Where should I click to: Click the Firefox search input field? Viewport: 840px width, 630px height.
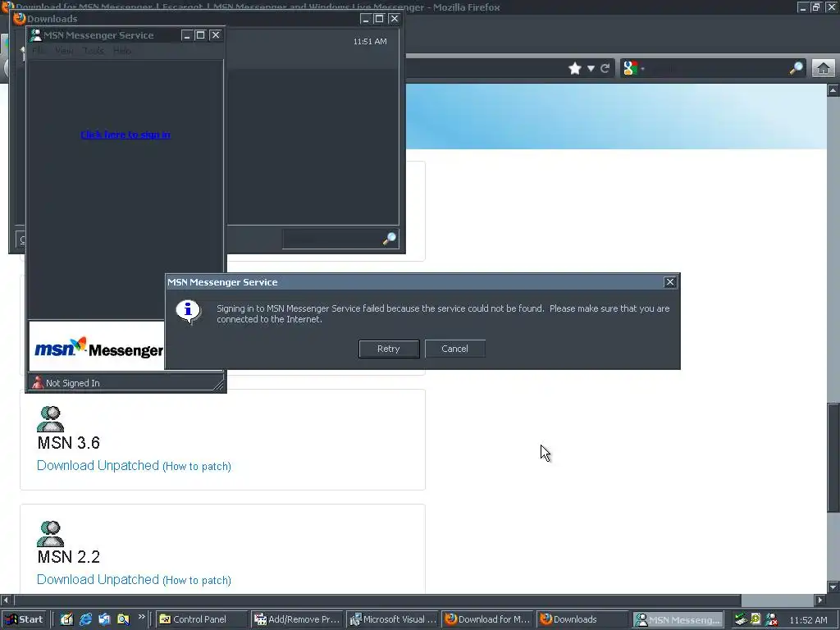[717, 68]
